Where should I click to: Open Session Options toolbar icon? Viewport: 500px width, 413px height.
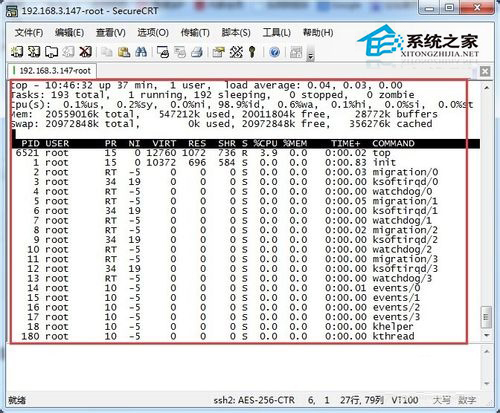(x=219, y=52)
